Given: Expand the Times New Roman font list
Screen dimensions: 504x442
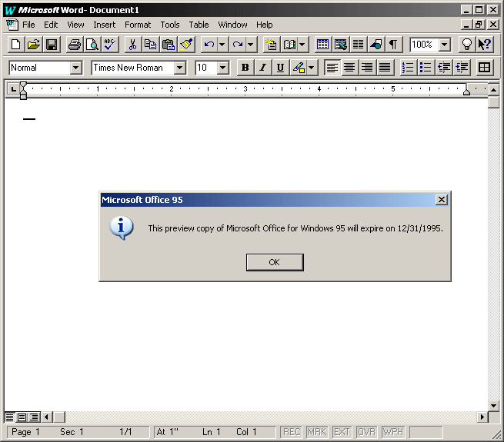Looking at the screenshot, I should (180, 68).
